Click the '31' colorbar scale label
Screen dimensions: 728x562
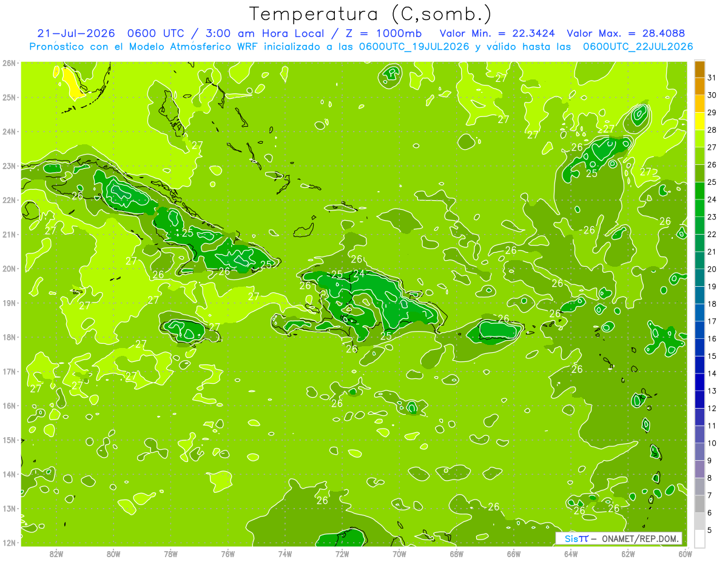712,78
